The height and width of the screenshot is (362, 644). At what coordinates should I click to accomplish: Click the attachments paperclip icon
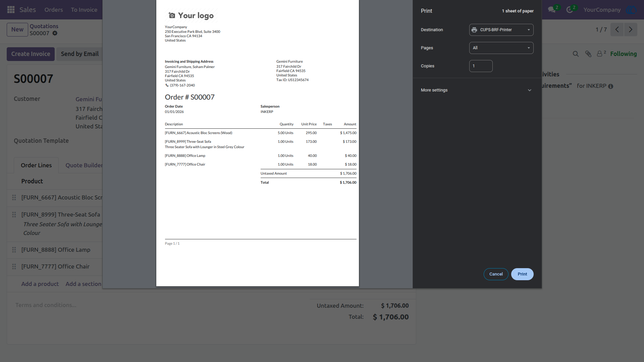pos(588,54)
